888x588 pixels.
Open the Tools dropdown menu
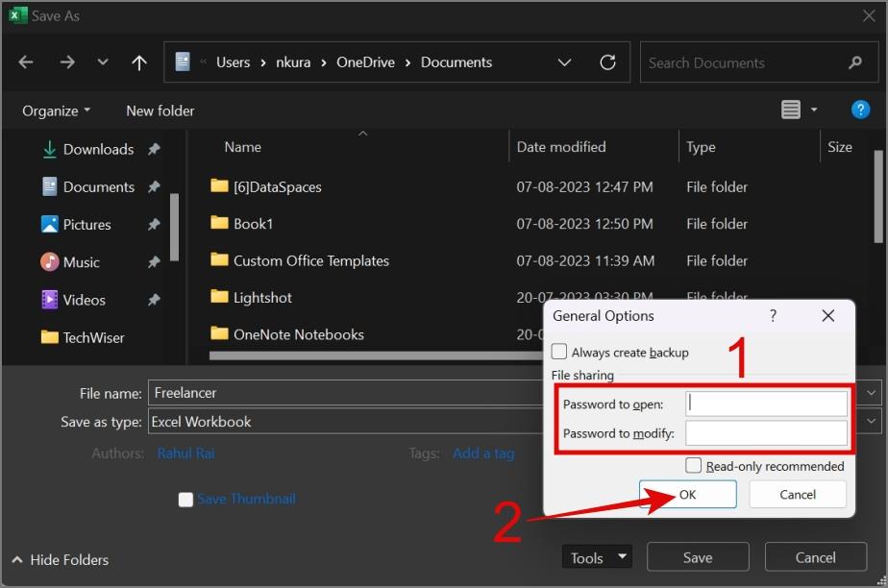(597, 557)
